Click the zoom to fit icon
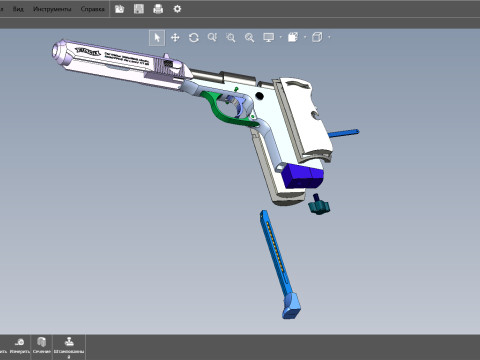This screenshot has height=360, width=480. click(249, 38)
